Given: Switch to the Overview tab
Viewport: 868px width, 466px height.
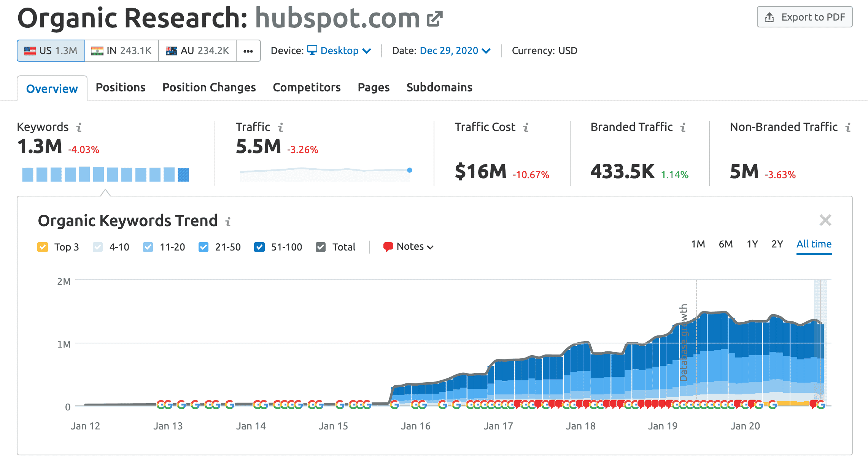Looking at the screenshot, I should (x=52, y=88).
